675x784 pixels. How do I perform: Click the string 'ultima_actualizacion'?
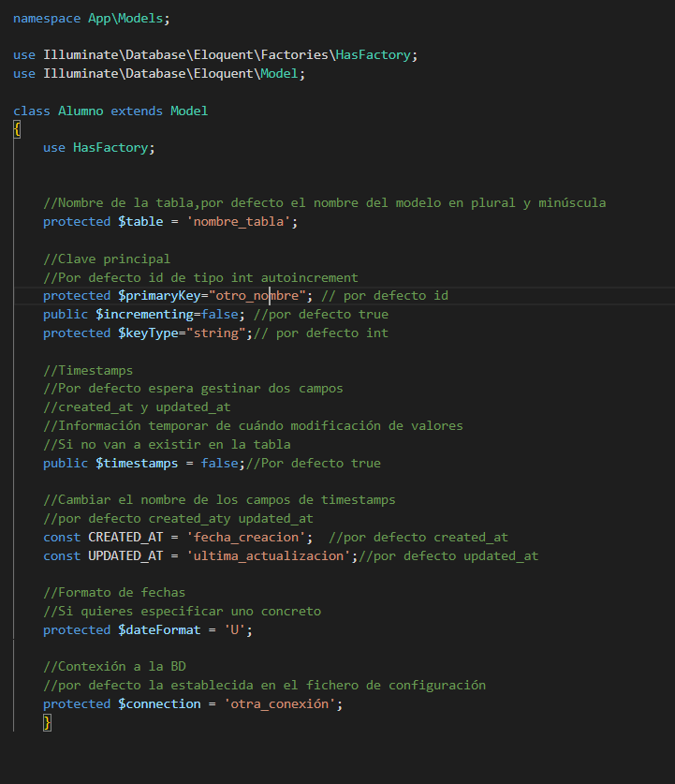269,556
